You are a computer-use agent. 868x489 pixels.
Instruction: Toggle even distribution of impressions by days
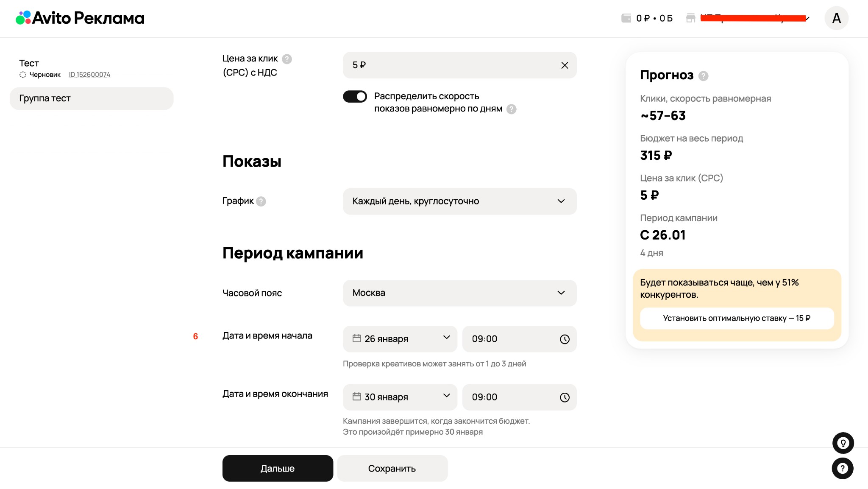[355, 97]
